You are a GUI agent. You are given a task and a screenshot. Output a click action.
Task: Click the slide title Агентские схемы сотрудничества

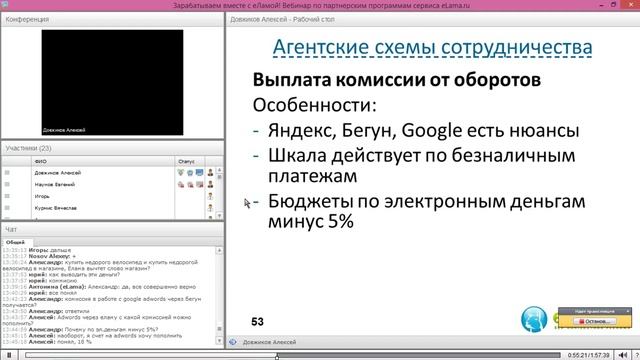click(x=432, y=47)
